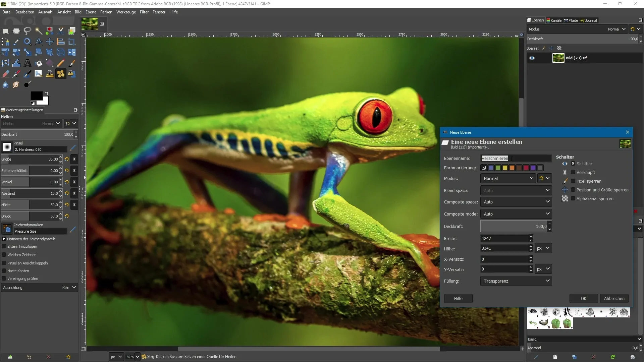Expand Optionen der Zeichendynamik
Image resolution: width=644 pixels, height=362 pixels.
pyautogui.click(x=4, y=239)
